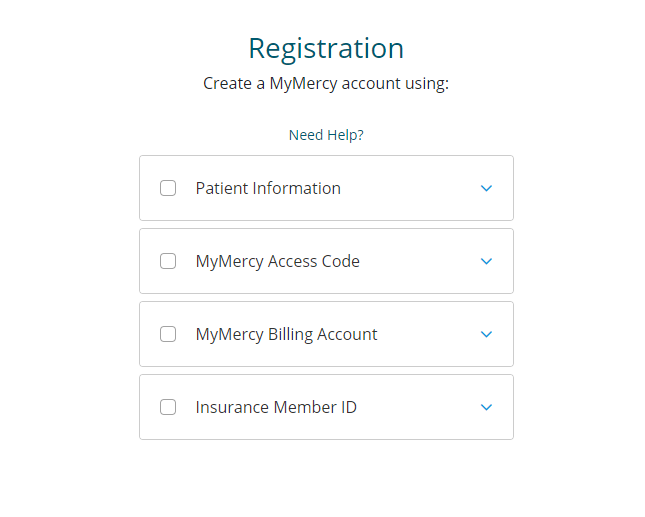Click the "MyMercy Access Code" label text
Image resolution: width=645 pixels, height=517 pixels.
(x=277, y=261)
